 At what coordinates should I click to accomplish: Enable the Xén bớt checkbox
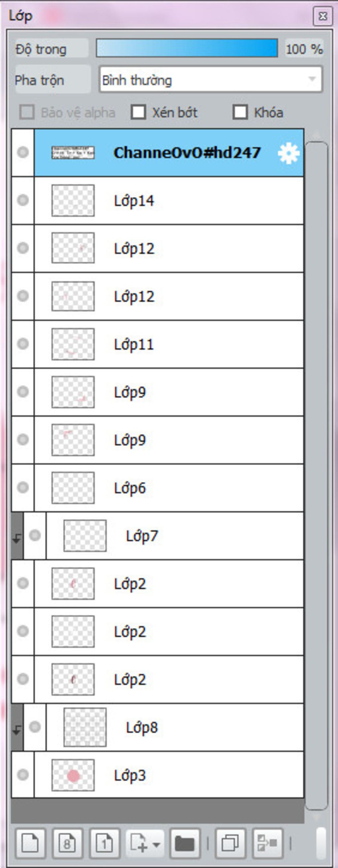pyautogui.click(x=138, y=112)
